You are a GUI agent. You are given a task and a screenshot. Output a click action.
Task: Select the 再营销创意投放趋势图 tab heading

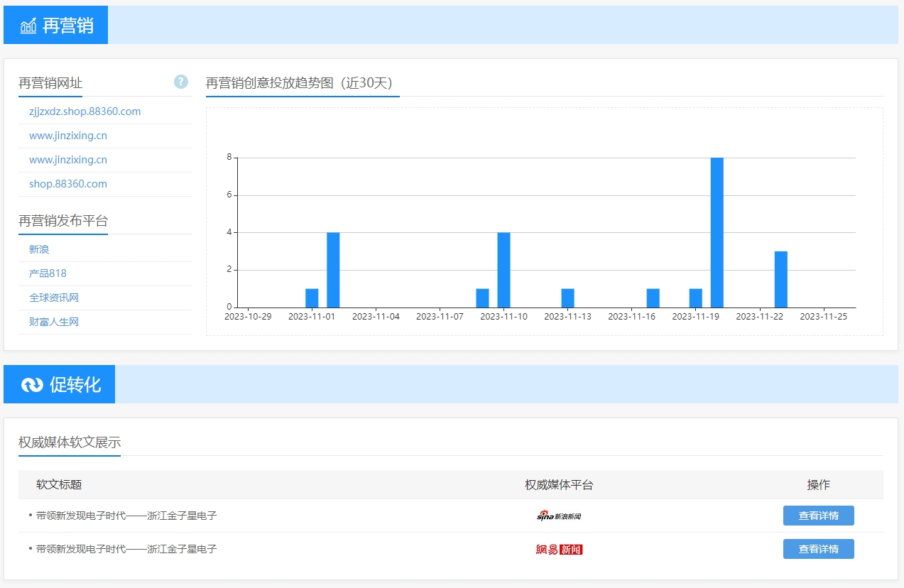(299, 83)
